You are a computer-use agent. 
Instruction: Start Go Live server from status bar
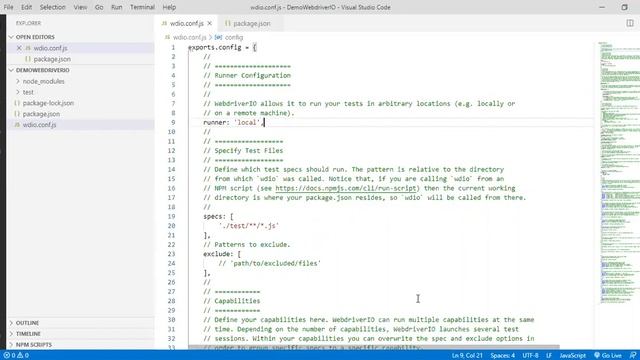(x=607, y=356)
